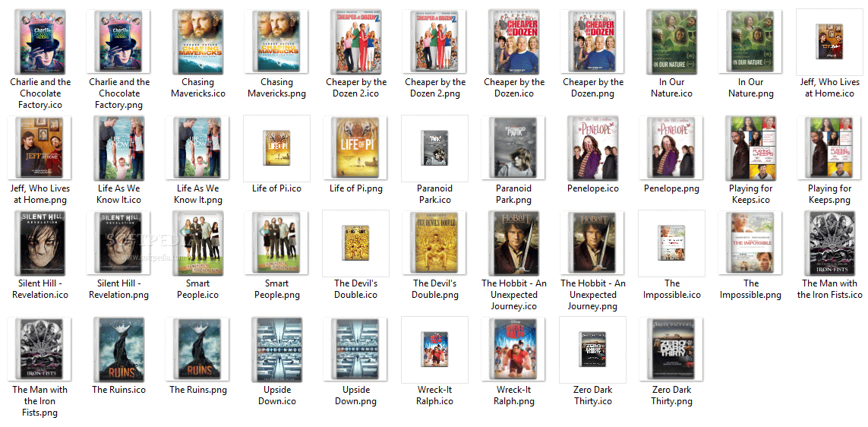The height and width of the screenshot is (427, 868).
Task: Click the 'Zero Dark Thirty.png' filename text
Action: tap(671, 395)
